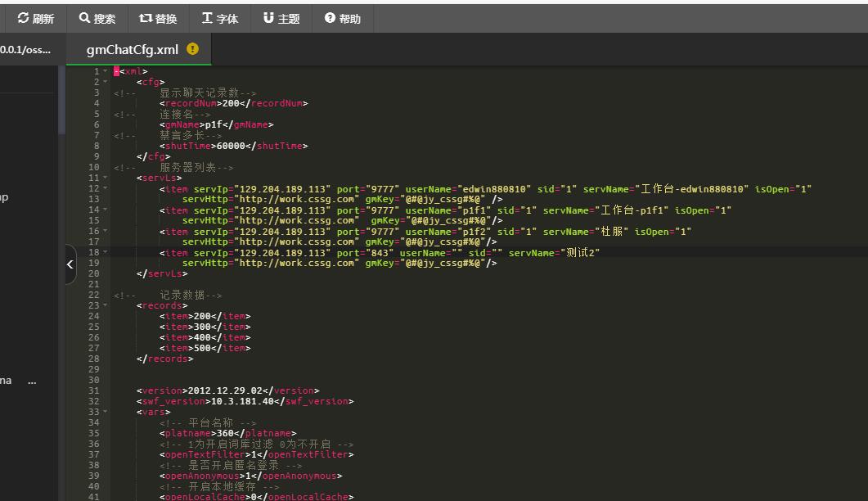Click the openAnonymous tag line
The image size is (868, 501).
click(251, 476)
